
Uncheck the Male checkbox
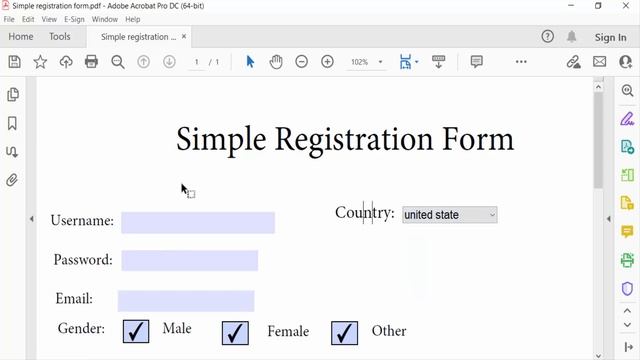[136, 331]
